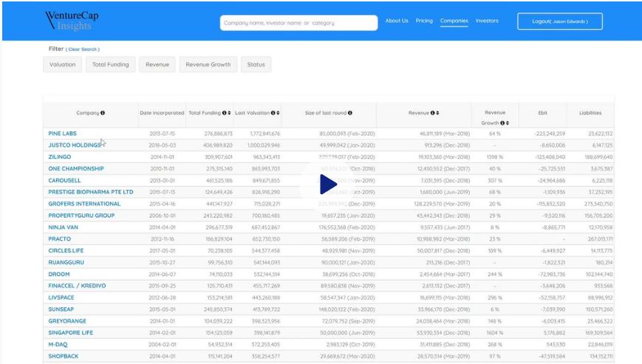
Task: Open SINGAPORE LIFE company link
Action: pos(70,333)
